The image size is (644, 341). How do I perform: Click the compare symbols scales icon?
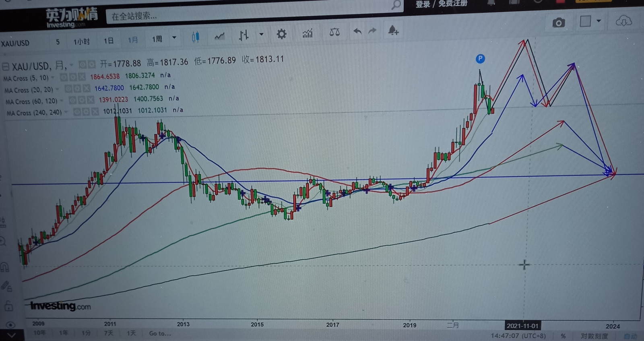tap(334, 32)
